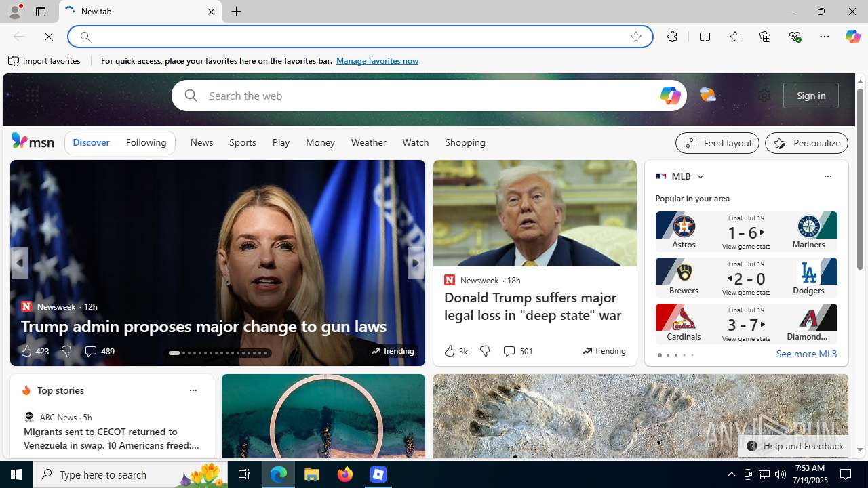Image resolution: width=868 pixels, height=488 pixels.
Task: Open Brewers vs Dodgers game stats
Action: click(746, 277)
